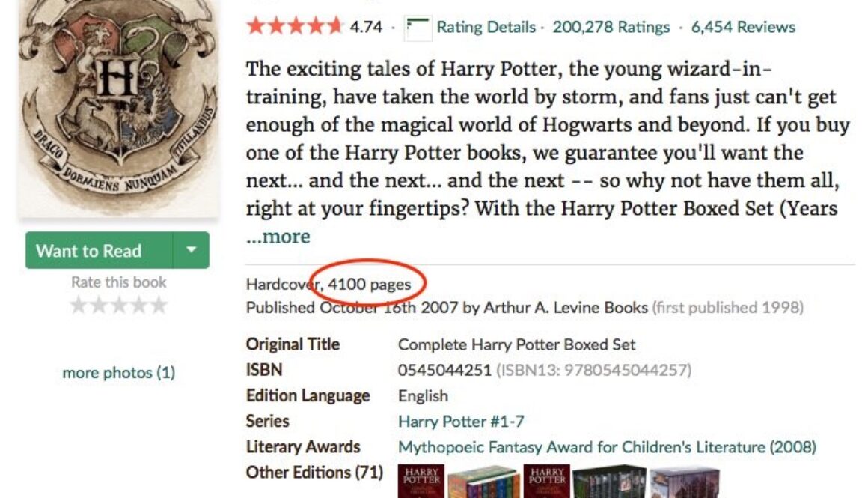This screenshot has width=868, height=498.
Task: Expand the description with ...more
Action: click(x=278, y=237)
